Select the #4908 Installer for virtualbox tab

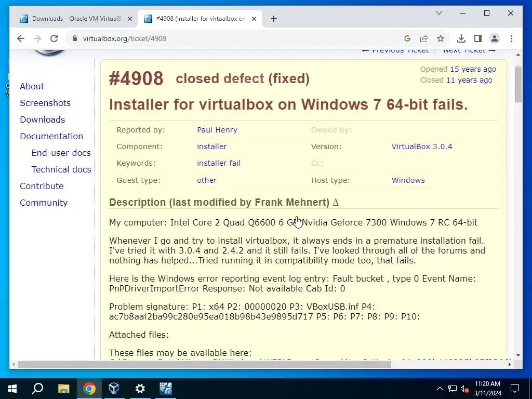click(200, 19)
